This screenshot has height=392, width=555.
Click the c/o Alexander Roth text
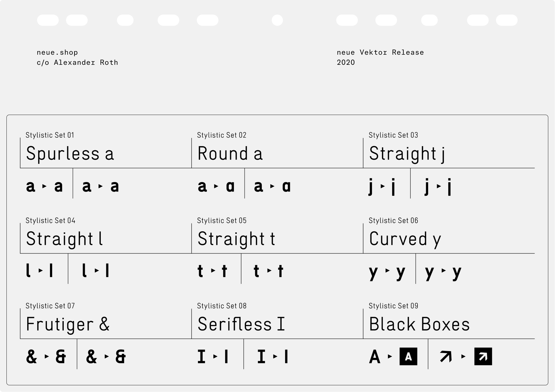click(x=77, y=63)
